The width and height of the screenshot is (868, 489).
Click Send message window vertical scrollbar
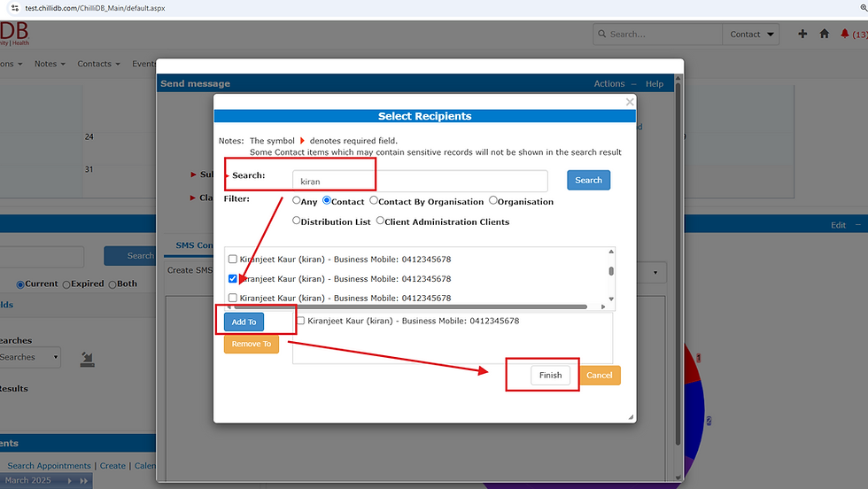point(678,265)
